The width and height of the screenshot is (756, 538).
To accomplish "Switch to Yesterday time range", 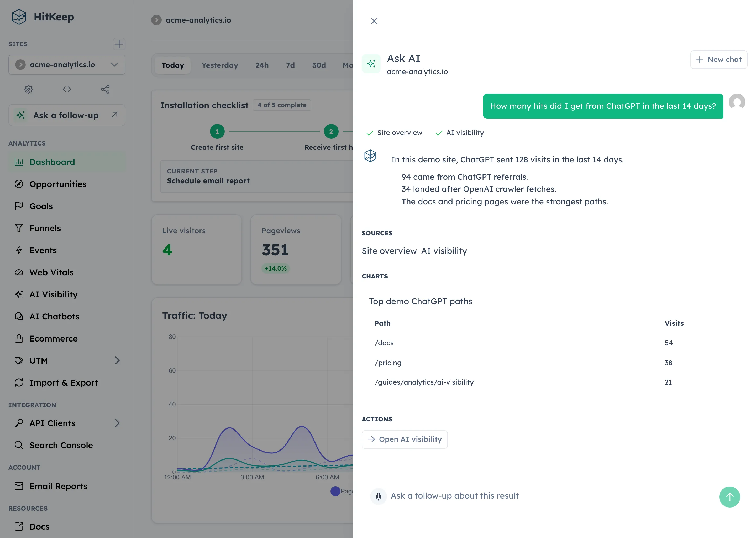I will tap(220, 65).
